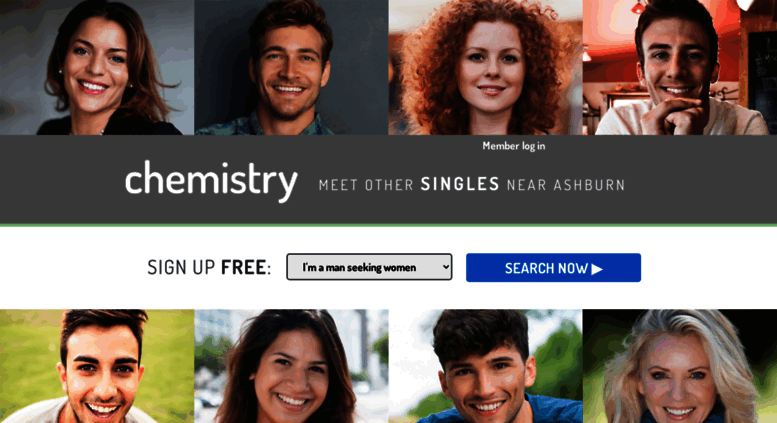Viewport: 777px width, 423px height.
Task: Click photo of man resting chin on hand
Action: pyautogui.click(x=680, y=67)
